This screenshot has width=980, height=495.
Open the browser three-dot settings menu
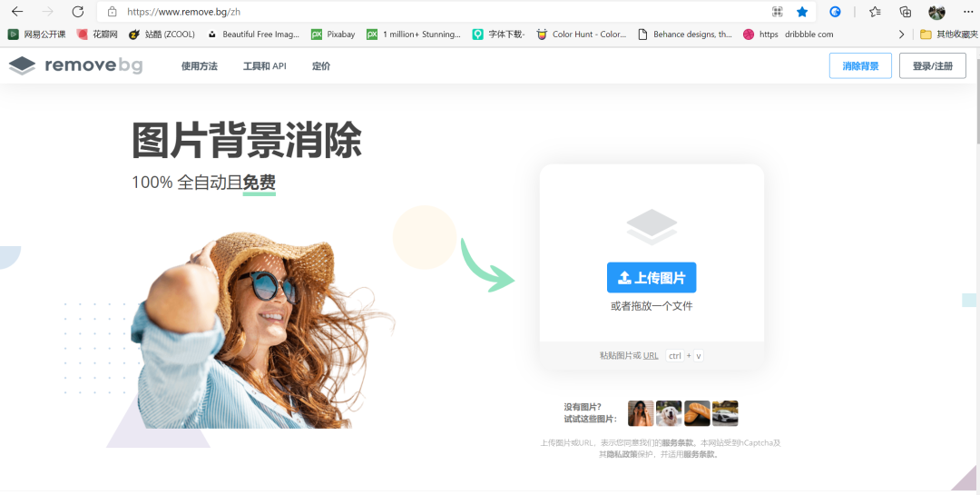click(968, 11)
